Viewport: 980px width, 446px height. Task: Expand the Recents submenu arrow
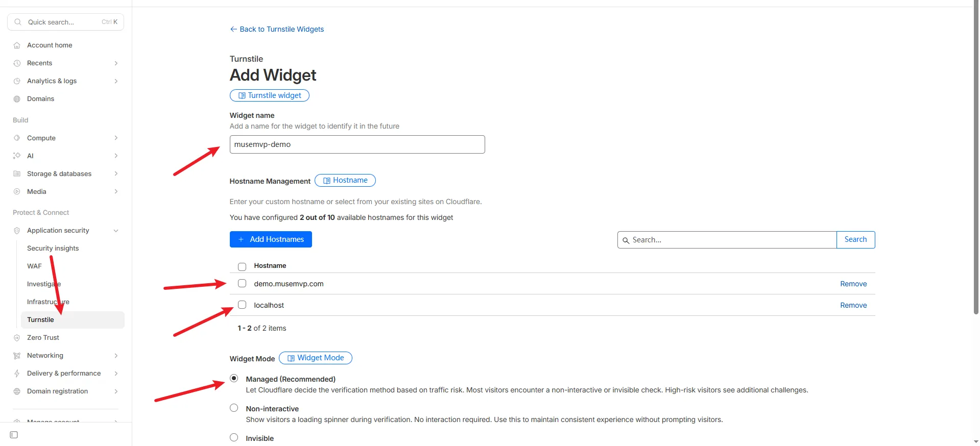[116, 63]
